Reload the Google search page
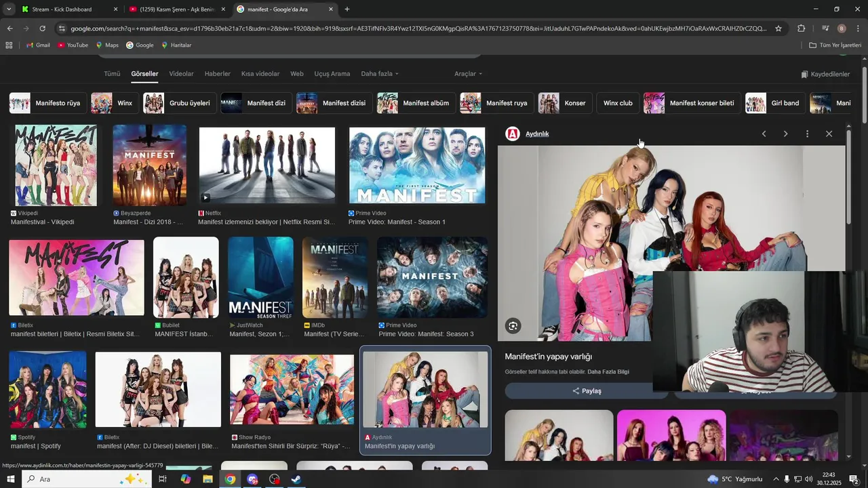868x488 pixels. click(x=42, y=28)
